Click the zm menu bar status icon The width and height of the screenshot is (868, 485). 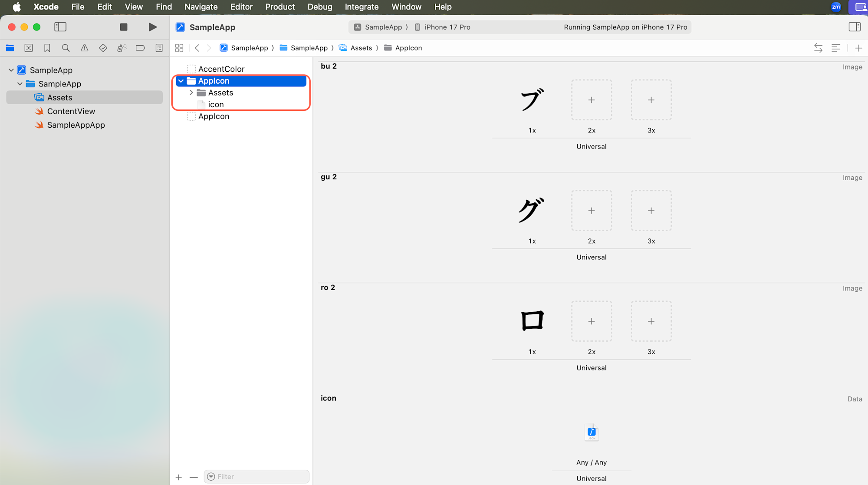(835, 7)
